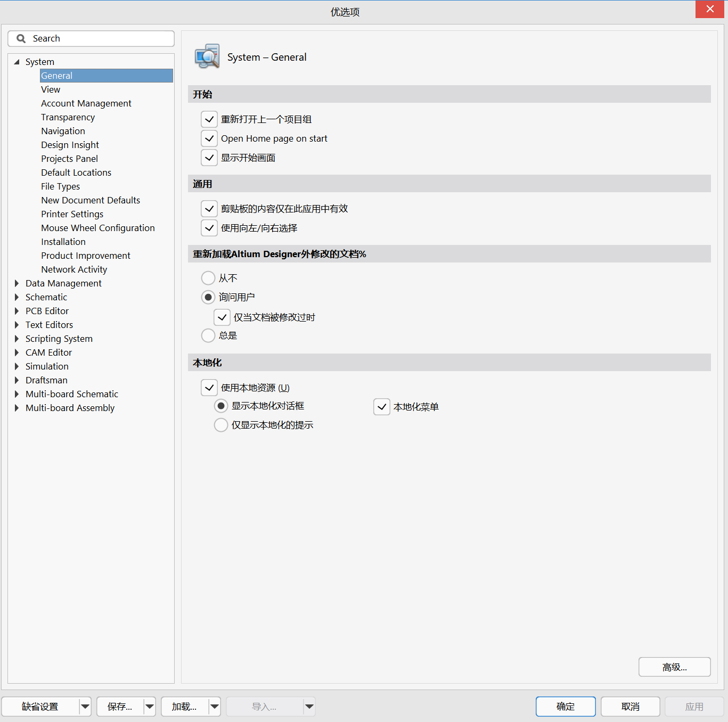Screen dimensions: 728x722
Task: Focus the Search input field
Action: pyautogui.click(x=91, y=38)
